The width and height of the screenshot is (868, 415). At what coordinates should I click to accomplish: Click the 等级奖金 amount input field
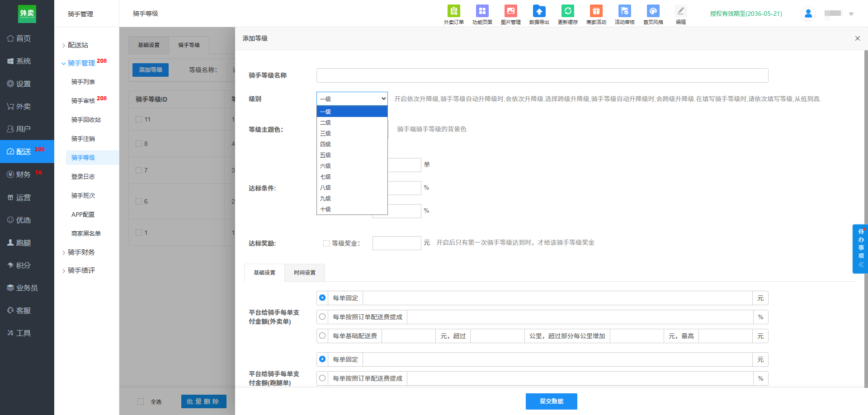(396, 243)
